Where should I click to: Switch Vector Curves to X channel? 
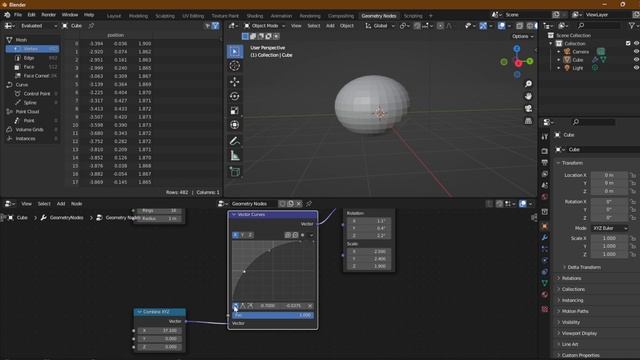point(236,235)
